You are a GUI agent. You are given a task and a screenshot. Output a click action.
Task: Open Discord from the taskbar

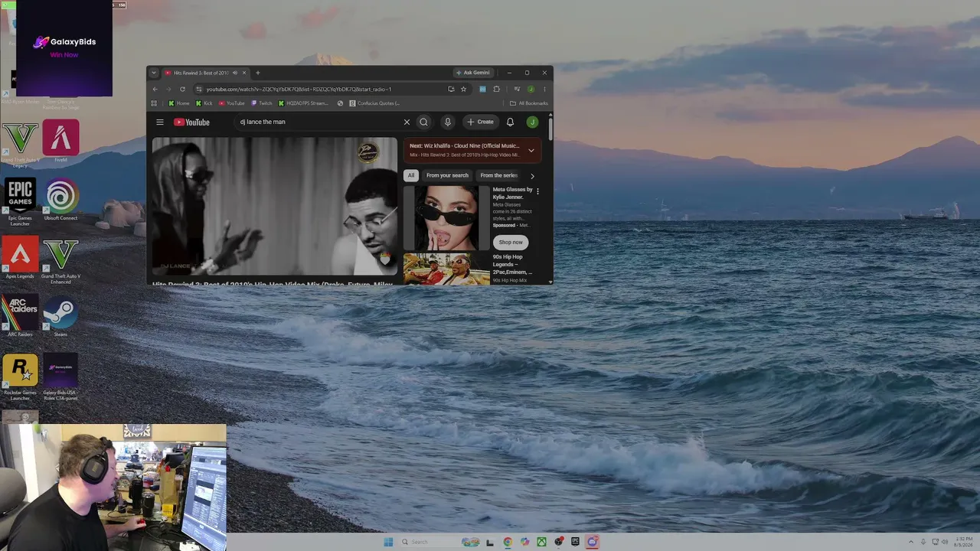click(x=592, y=542)
